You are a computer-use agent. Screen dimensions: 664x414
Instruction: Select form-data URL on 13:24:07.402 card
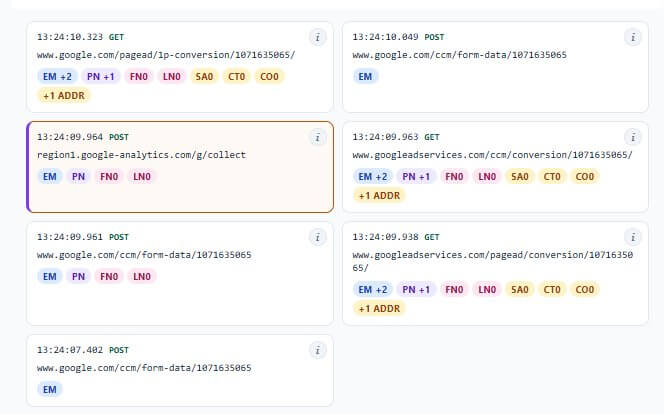(x=144, y=368)
